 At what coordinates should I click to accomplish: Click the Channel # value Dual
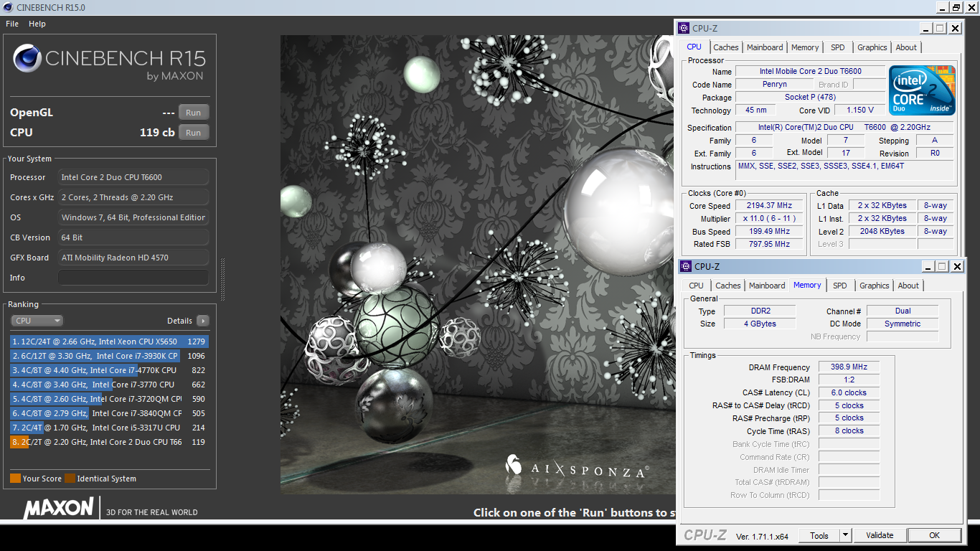coord(903,311)
